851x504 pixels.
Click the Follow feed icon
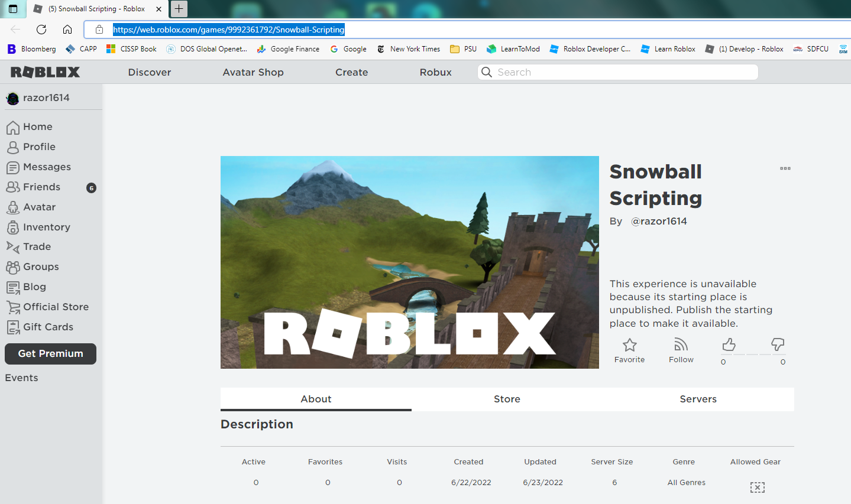[681, 344]
